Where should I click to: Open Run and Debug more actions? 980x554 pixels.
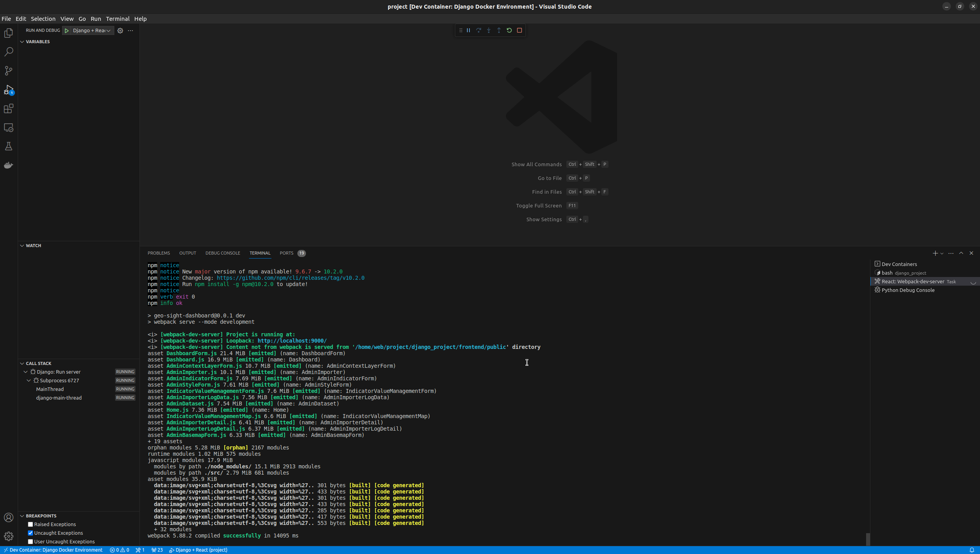[x=130, y=31]
